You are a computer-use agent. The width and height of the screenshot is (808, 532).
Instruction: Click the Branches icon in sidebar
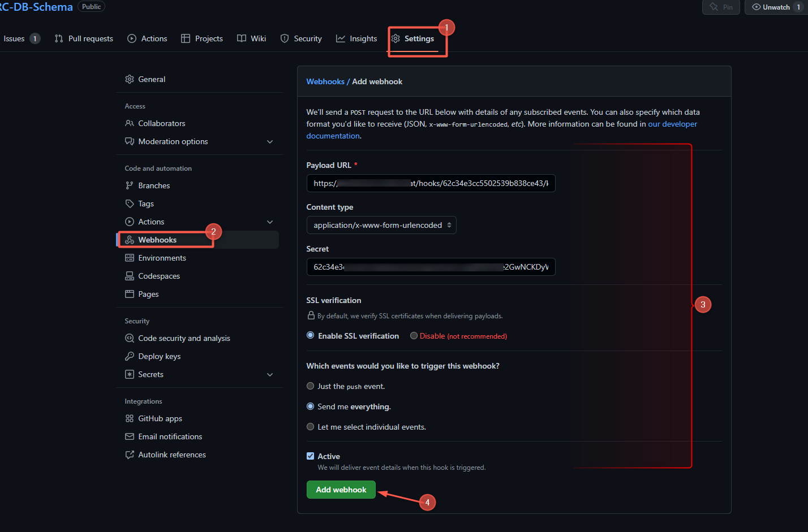click(x=130, y=185)
